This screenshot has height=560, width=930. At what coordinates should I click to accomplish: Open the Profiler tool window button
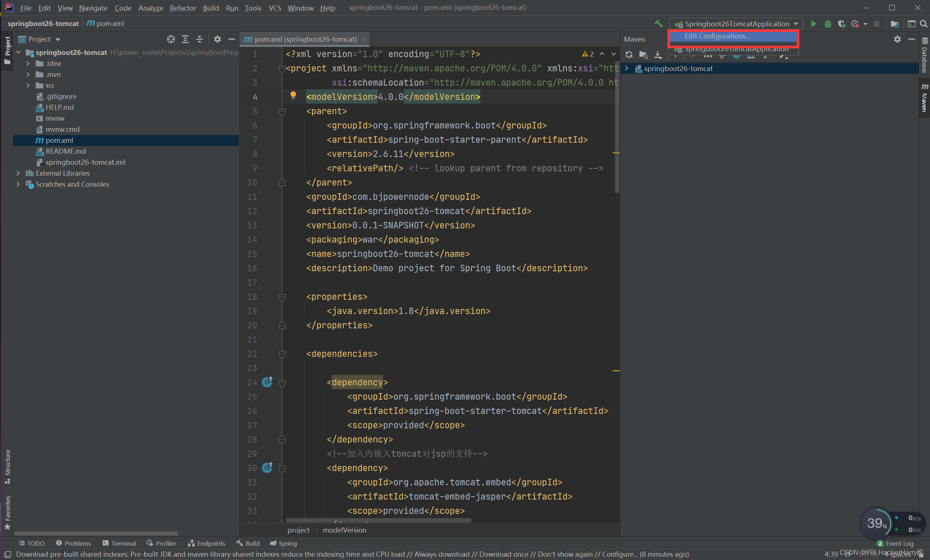pos(161,543)
